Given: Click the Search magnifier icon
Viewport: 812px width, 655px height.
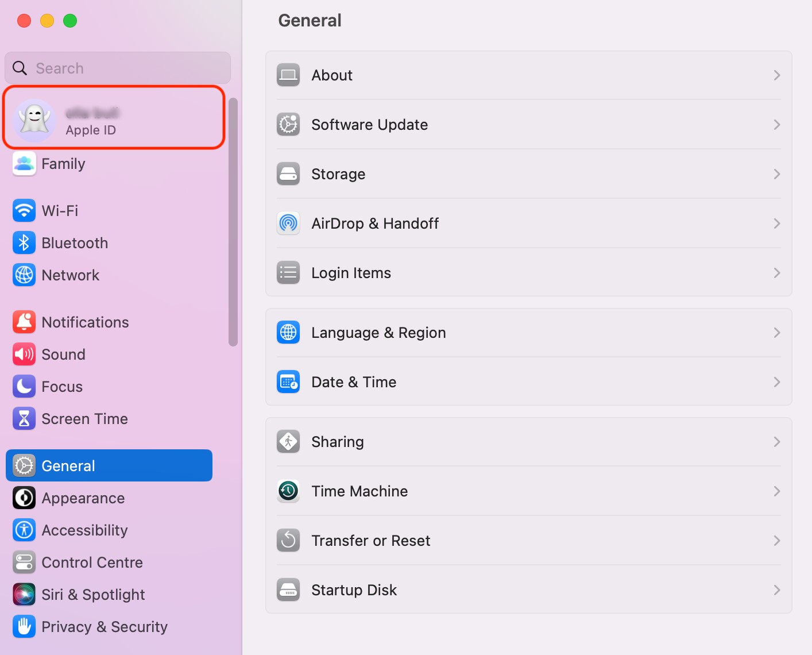Looking at the screenshot, I should 20,68.
